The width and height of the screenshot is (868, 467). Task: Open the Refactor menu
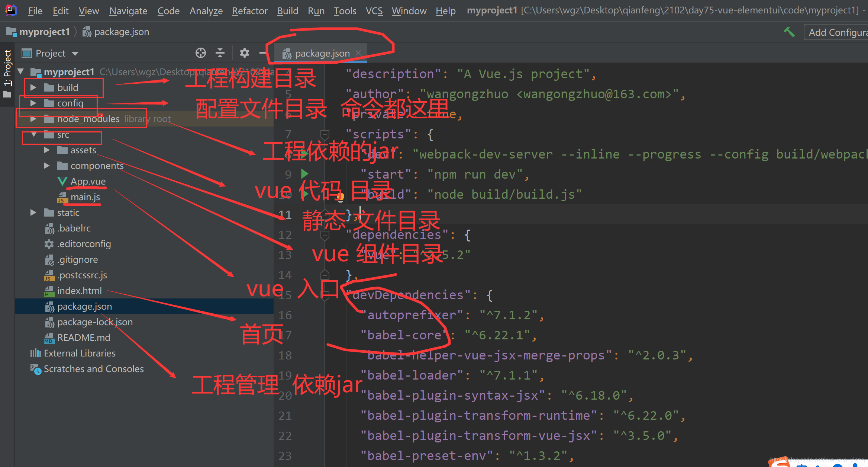click(x=249, y=10)
